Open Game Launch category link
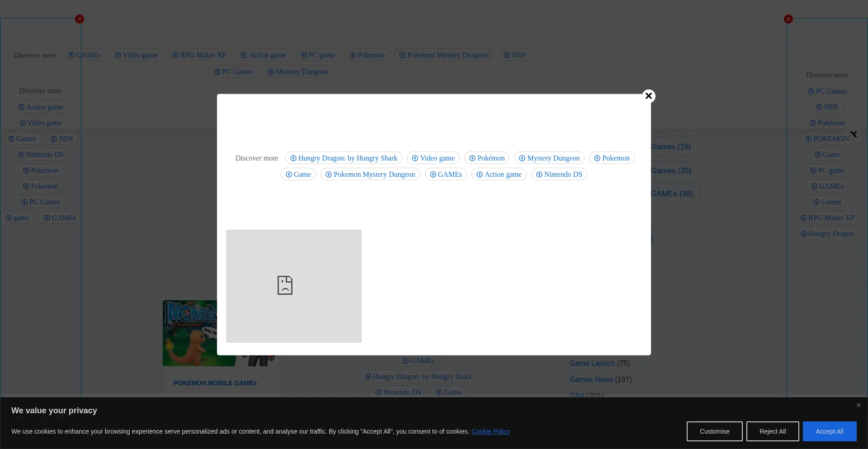Screen dimensions: 868x449 tap(592, 364)
